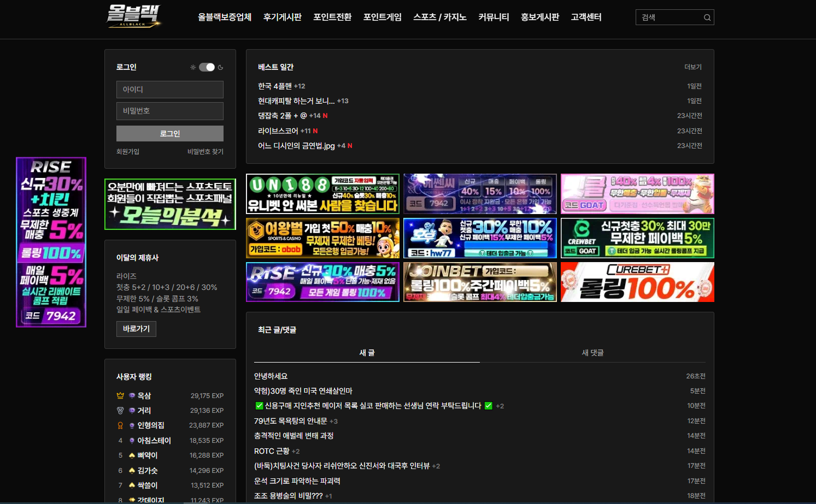Click the third-place ribbon icon next to 인형의집
This screenshot has height=504, width=816.
tap(120, 425)
